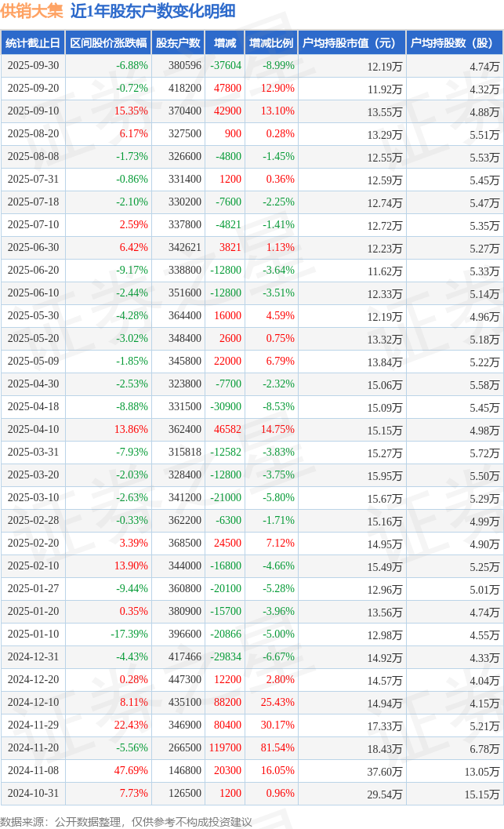Click the 户均持股市值（元） column header

click(x=351, y=43)
